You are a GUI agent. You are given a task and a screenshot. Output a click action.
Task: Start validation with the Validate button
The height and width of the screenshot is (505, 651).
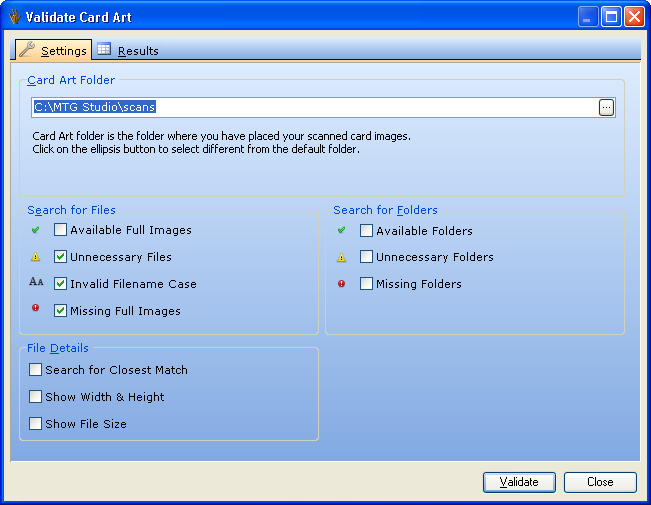(x=519, y=482)
